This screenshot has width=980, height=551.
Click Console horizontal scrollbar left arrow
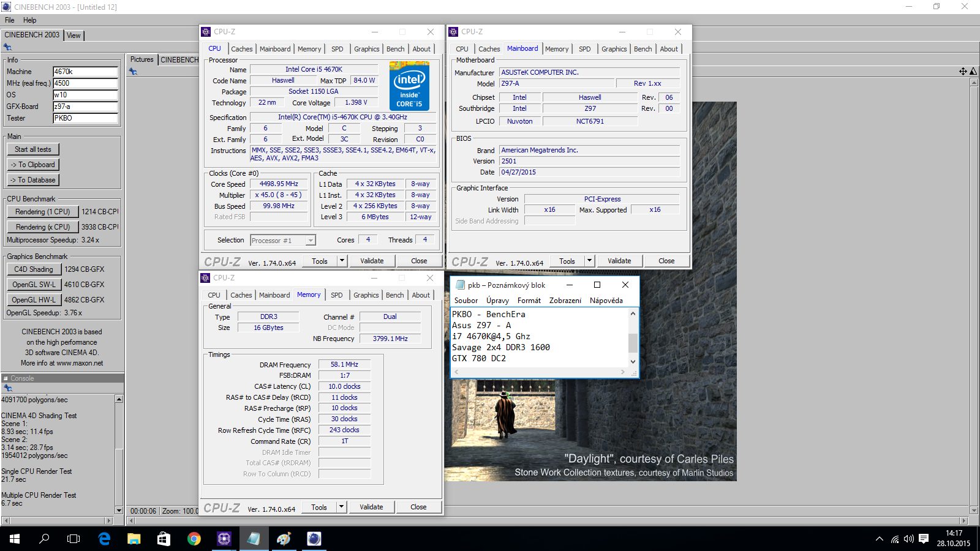click(x=6, y=521)
